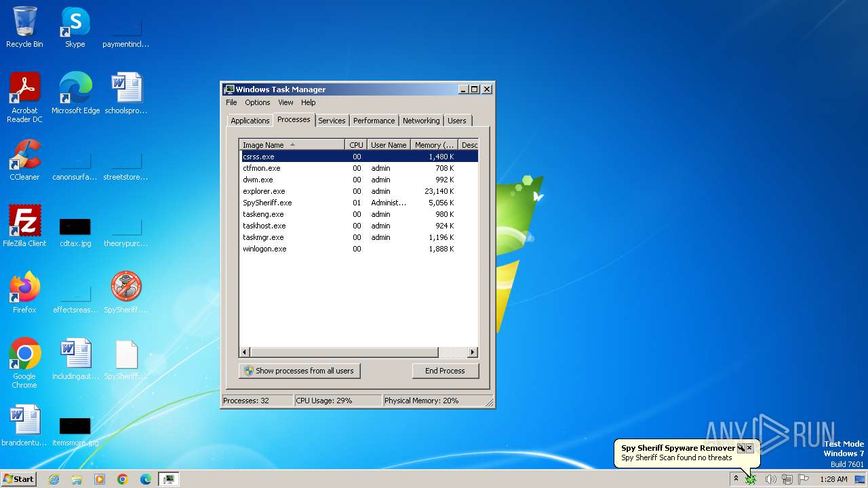Open the FileZilla Client desktop icon
The image size is (868, 488).
(24, 226)
